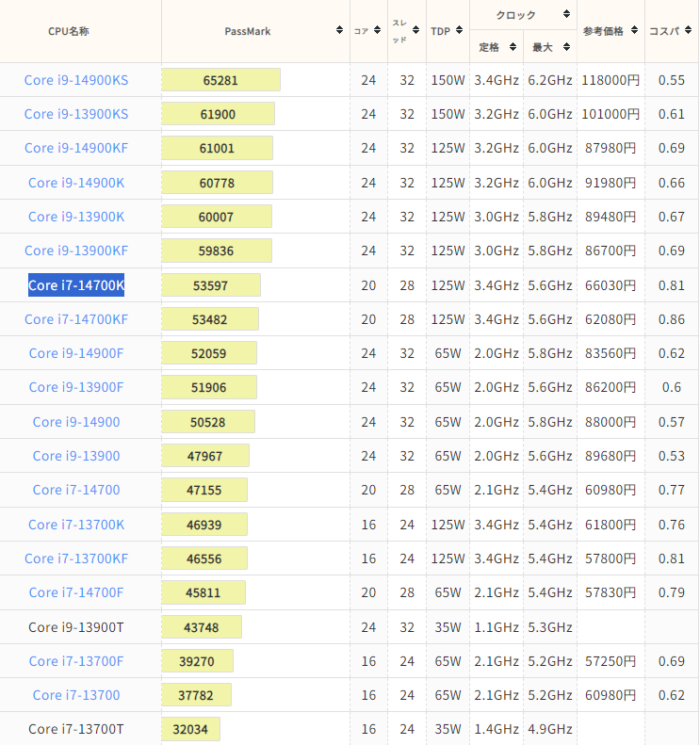Click price 118000円 cell

[x=610, y=80]
